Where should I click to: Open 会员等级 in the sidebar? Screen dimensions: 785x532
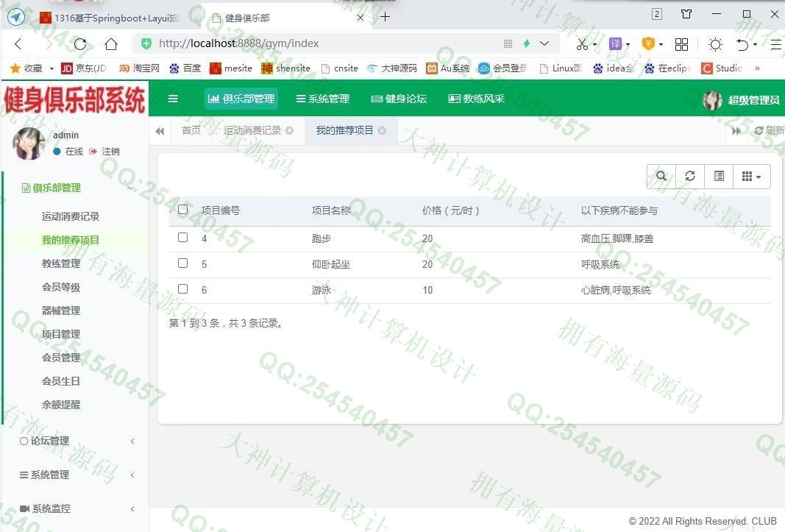click(61, 287)
